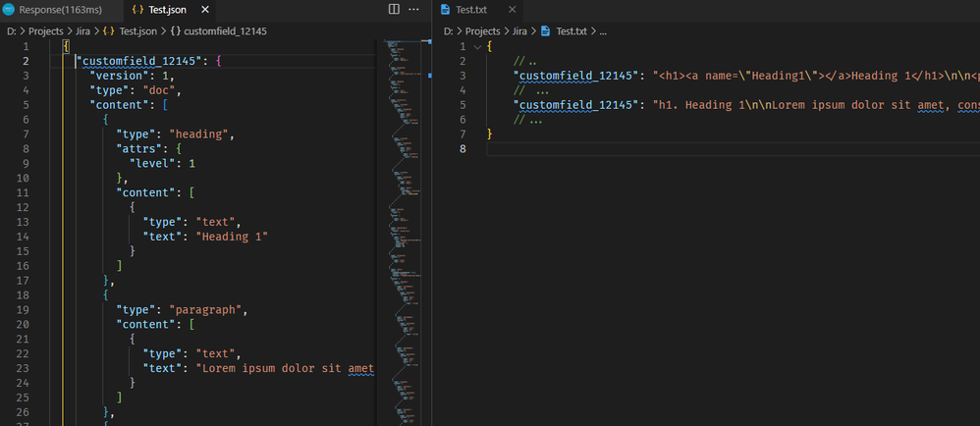The height and width of the screenshot is (426, 980).
Task: Focus the Test.txt tab
Action: point(477,10)
